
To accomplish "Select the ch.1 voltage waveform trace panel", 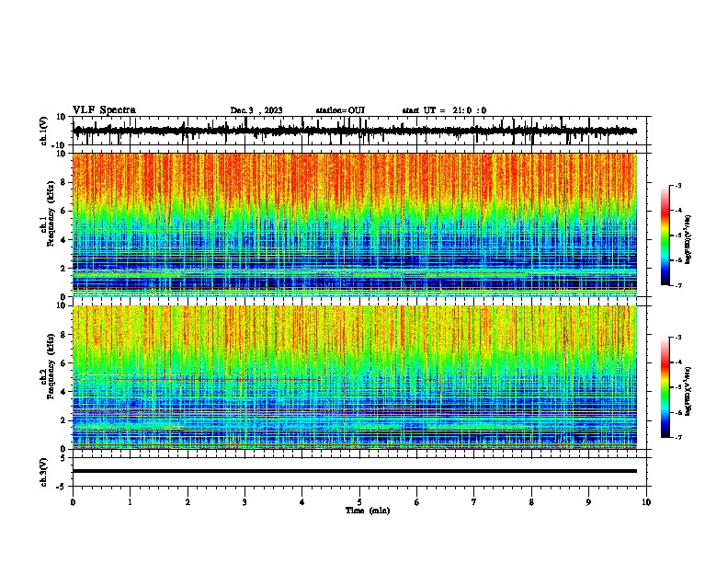I will [359, 131].
